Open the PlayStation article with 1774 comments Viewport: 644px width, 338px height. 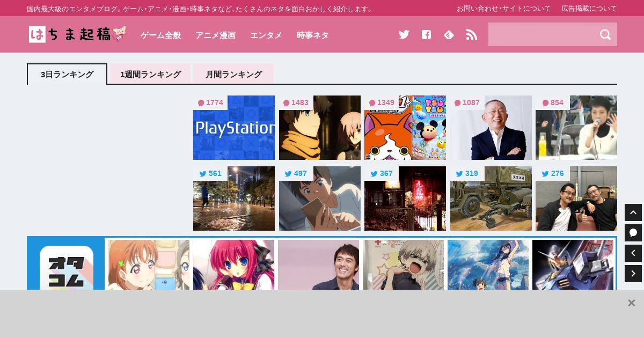(x=234, y=128)
